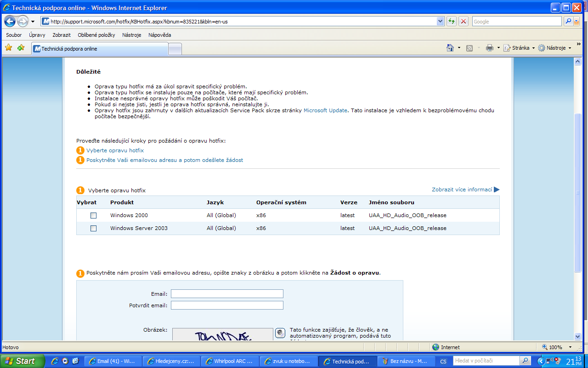Go back with the browser Back arrow
Viewport: 588px width, 368px height.
coord(10,22)
